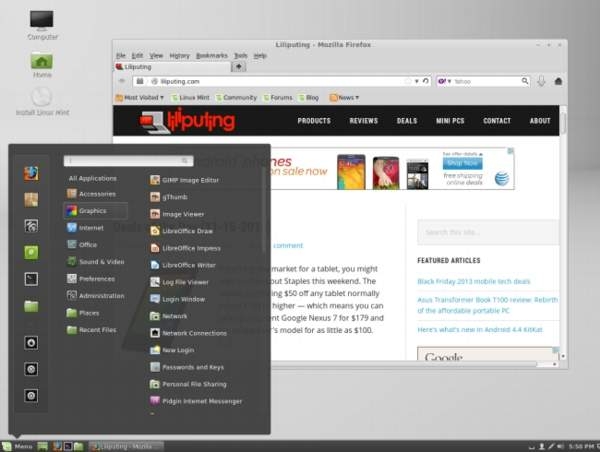The width and height of the screenshot is (600, 452).
Task: Click Firefox reload button
Action: click(x=426, y=81)
